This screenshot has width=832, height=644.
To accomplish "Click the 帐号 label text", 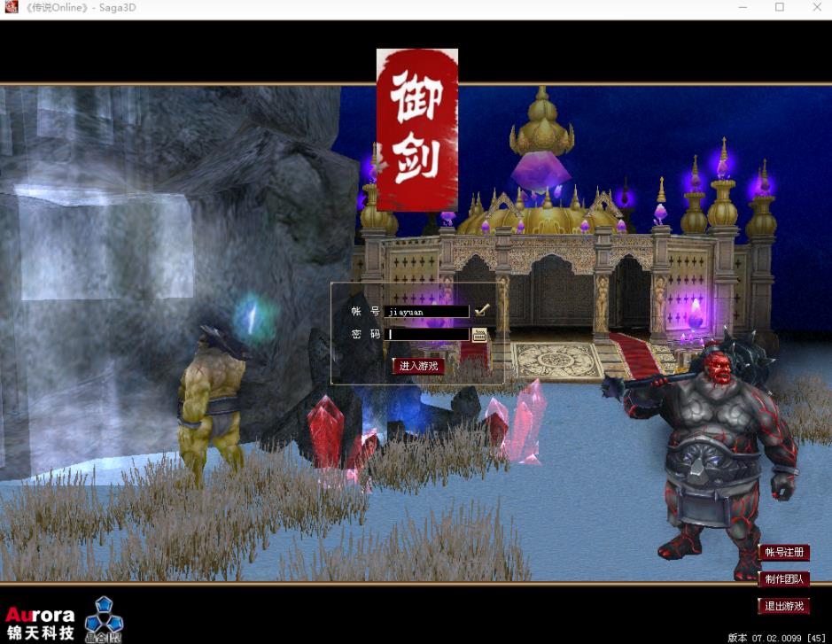I will click(x=366, y=312).
